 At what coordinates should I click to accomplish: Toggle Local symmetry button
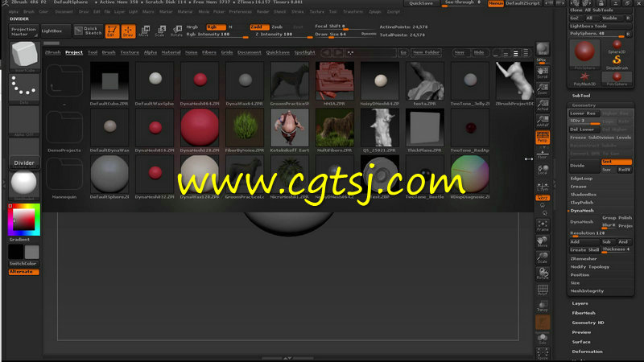[x=543, y=170]
